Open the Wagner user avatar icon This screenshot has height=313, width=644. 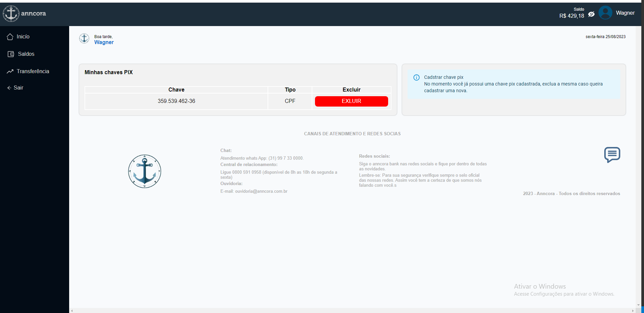pos(605,13)
